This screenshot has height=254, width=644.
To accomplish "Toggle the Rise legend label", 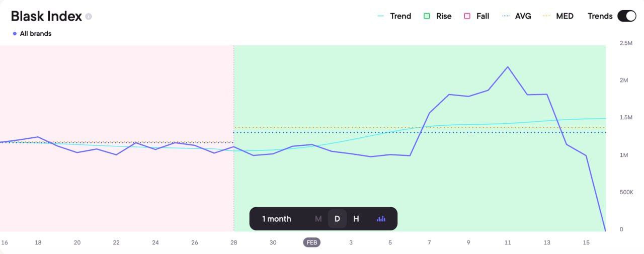I will (x=444, y=16).
